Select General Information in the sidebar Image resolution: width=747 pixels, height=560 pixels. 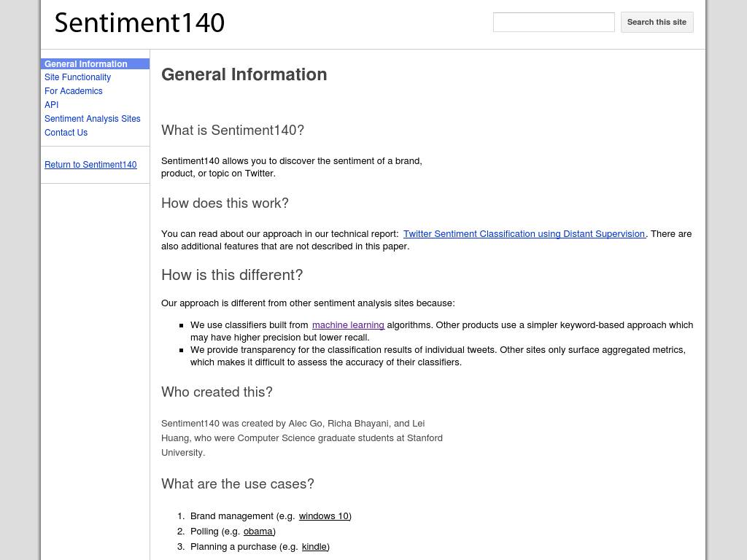(86, 64)
